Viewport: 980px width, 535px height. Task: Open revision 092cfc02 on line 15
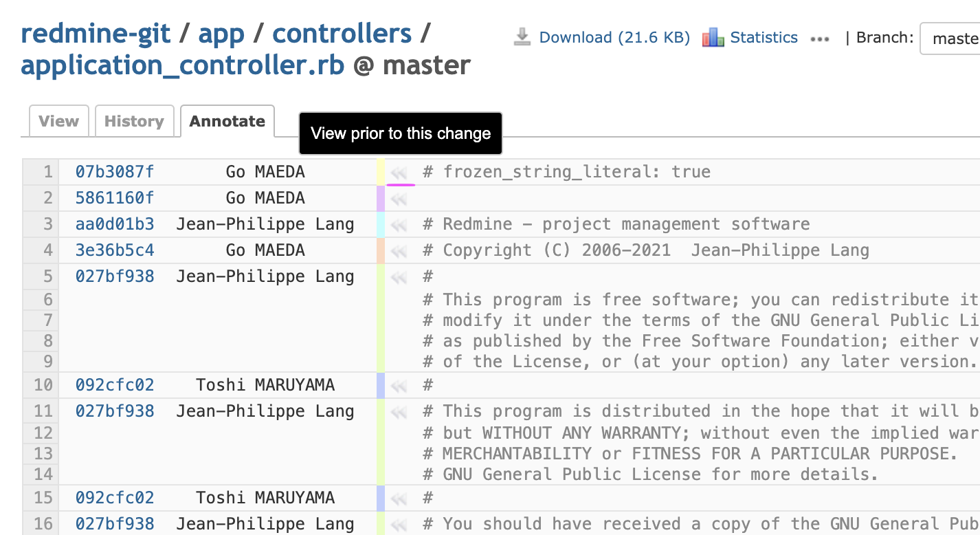click(x=115, y=498)
